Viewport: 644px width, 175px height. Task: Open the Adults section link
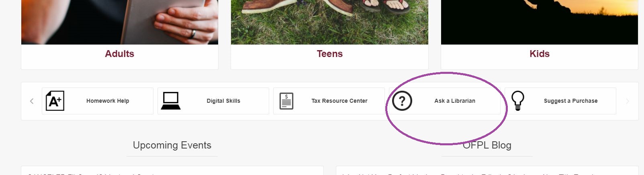(119, 54)
